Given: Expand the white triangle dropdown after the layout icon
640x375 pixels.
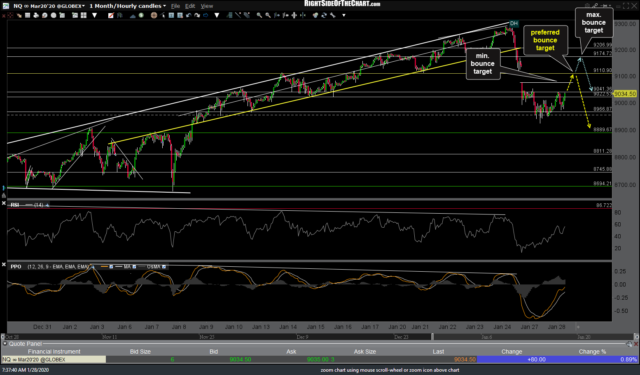Looking at the screenshot, I should (95, 15).
